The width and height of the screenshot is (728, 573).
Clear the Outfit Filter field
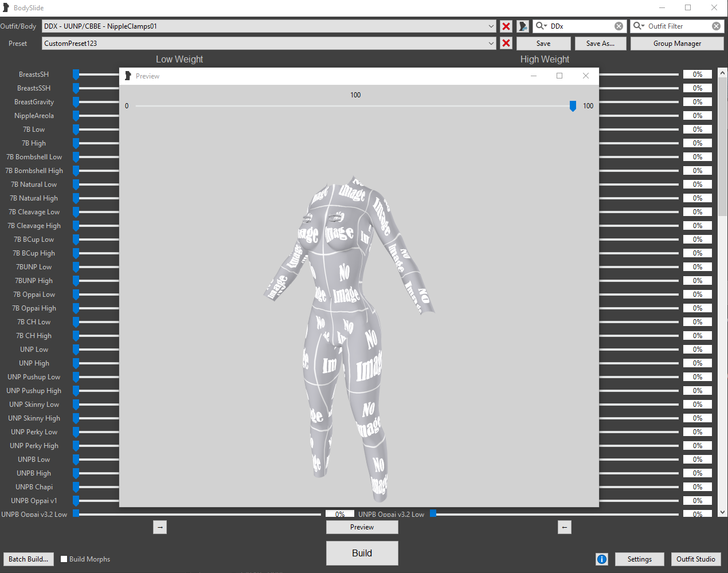pos(716,26)
